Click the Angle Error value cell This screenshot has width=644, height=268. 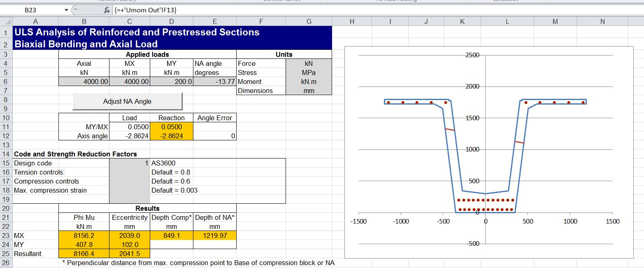214,136
